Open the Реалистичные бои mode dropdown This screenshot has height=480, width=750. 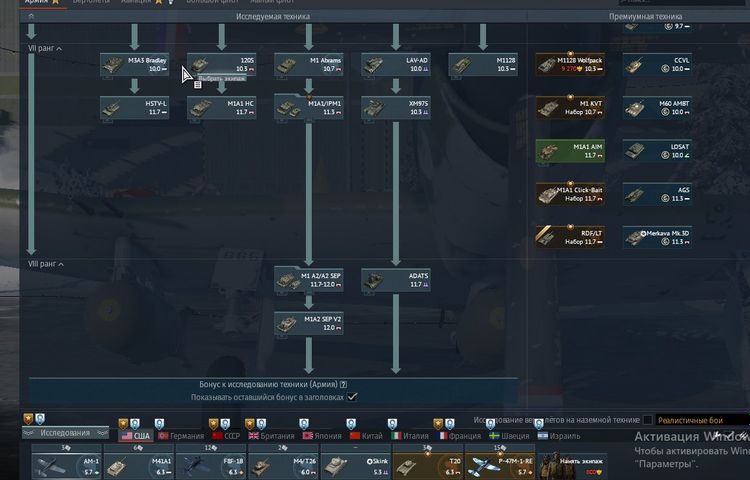pos(702,420)
